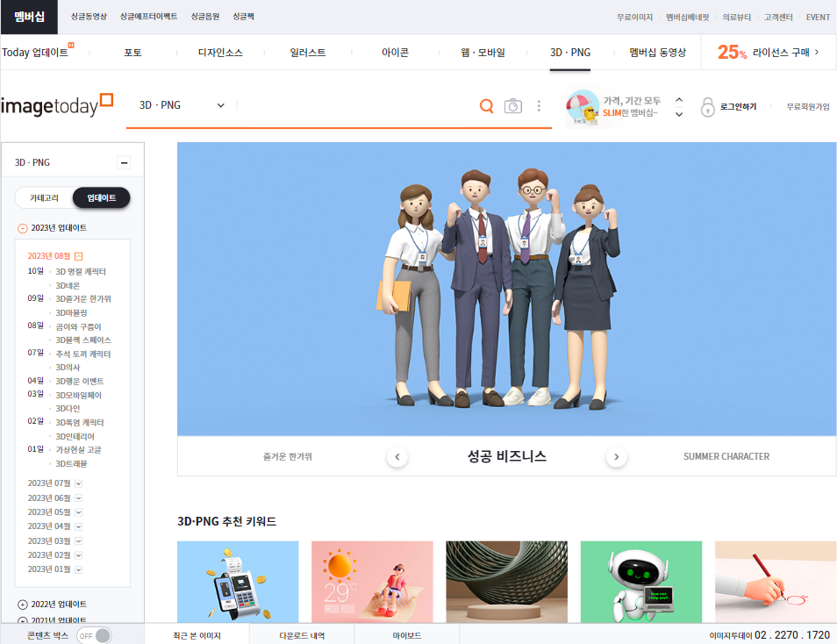Click the vertical three-dot options icon
This screenshot has width=837, height=644.
539,105
